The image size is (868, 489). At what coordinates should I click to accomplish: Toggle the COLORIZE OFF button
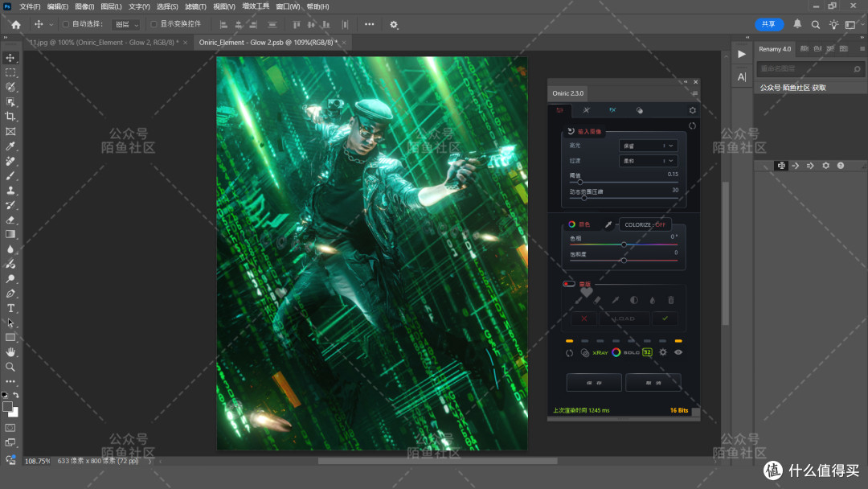[x=645, y=225]
